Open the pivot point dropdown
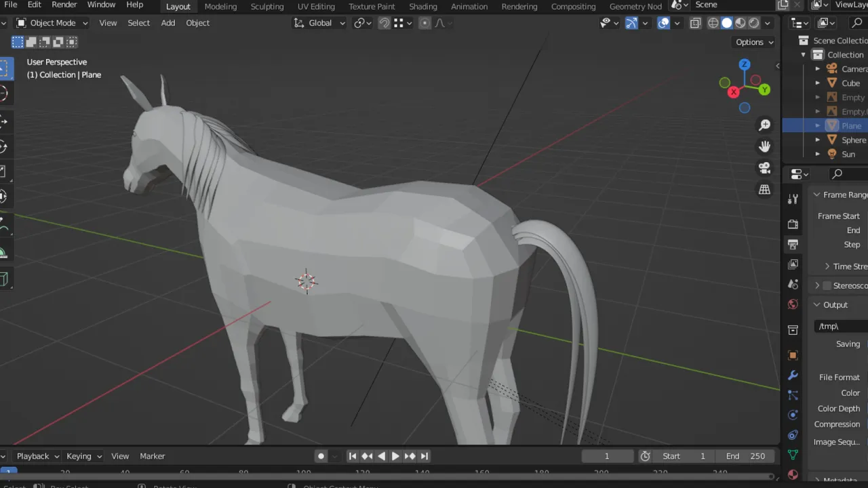The height and width of the screenshot is (488, 868). point(363,23)
